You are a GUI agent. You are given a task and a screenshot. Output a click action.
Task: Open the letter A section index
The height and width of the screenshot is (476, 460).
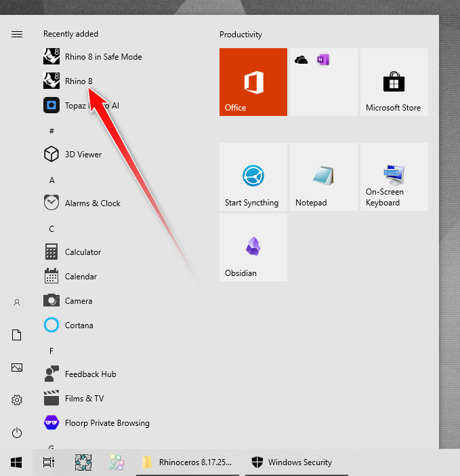tap(52, 180)
